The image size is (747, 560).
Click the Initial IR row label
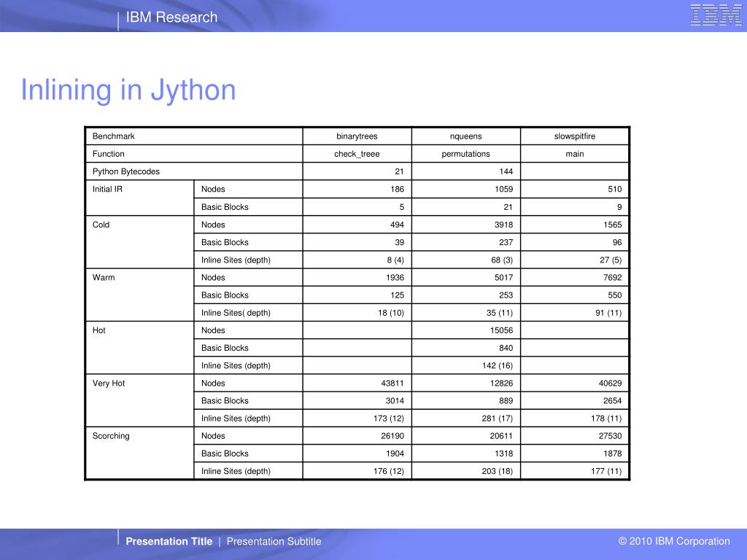pyautogui.click(x=107, y=189)
